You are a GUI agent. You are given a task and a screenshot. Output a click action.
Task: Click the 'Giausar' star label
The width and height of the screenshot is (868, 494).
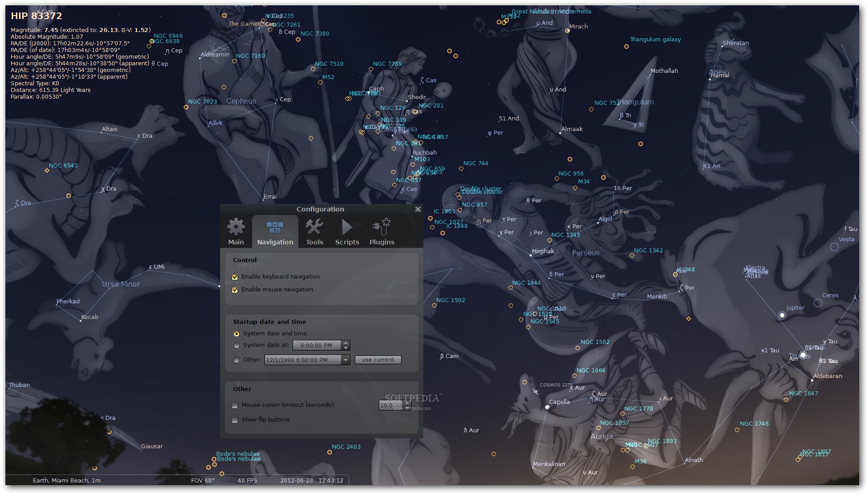click(x=152, y=446)
